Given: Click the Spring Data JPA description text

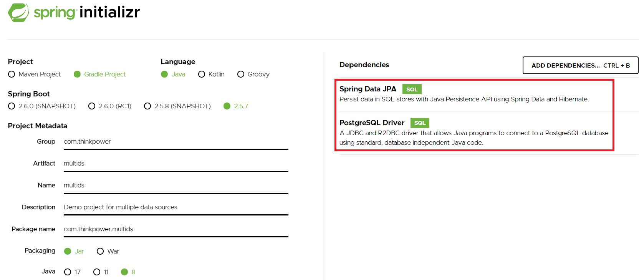Looking at the screenshot, I should pyautogui.click(x=464, y=99).
